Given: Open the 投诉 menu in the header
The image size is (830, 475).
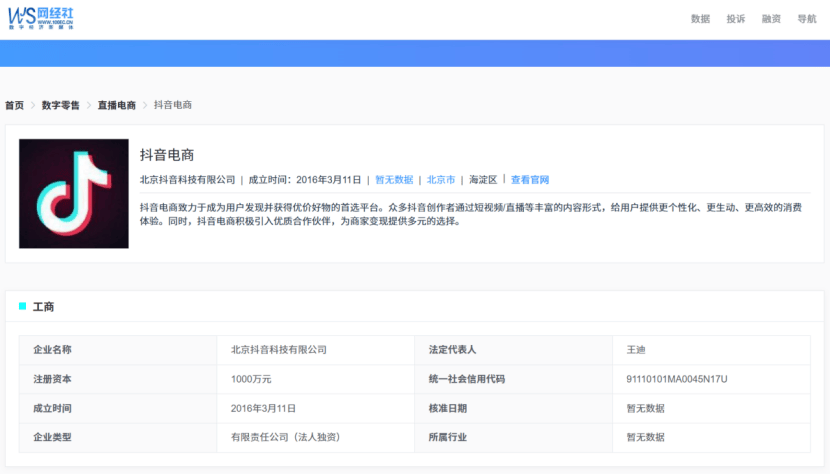Looking at the screenshot, I should tap(735, 19).
